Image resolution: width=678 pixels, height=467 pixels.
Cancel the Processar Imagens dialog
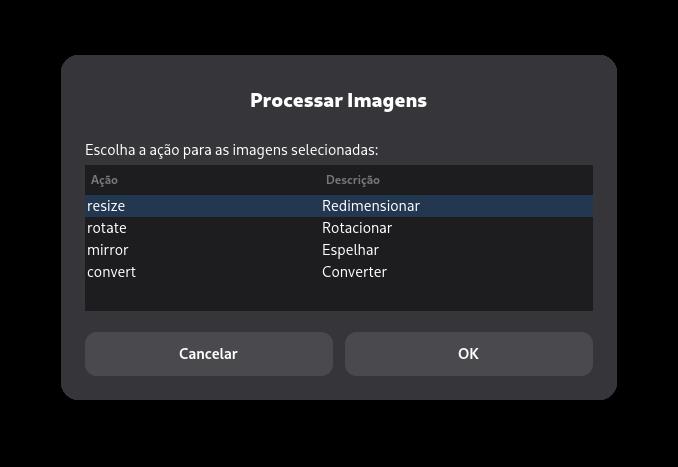209,354
